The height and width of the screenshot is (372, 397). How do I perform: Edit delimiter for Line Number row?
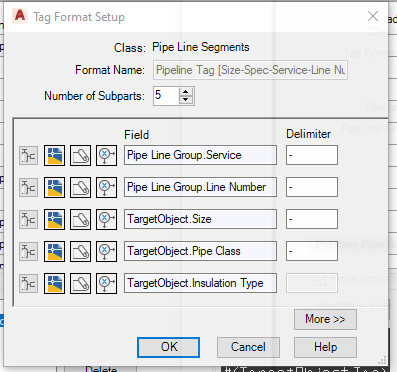point(312,187)
